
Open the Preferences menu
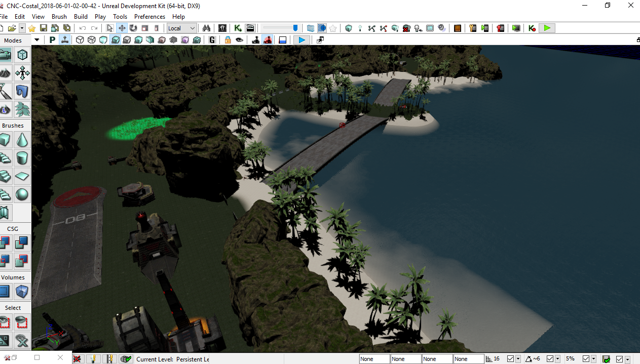[x=149, y=16]
